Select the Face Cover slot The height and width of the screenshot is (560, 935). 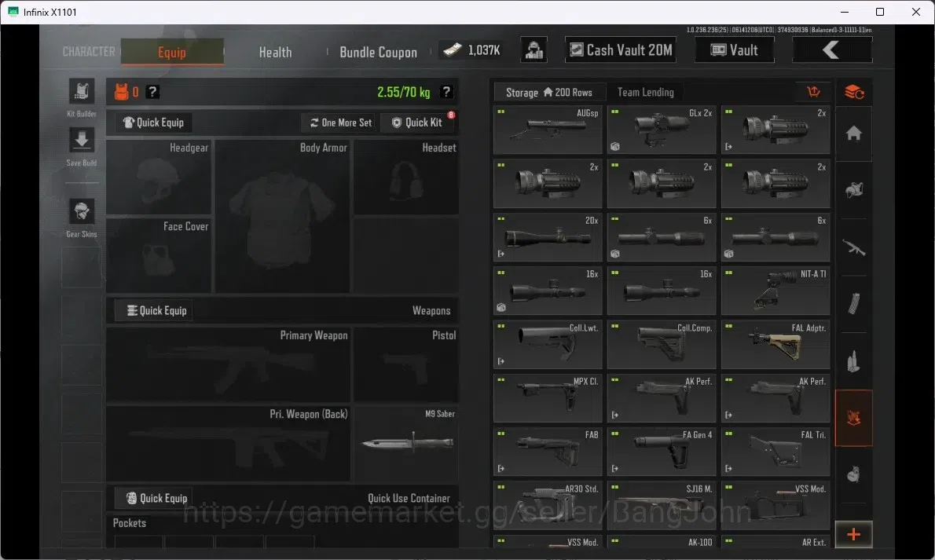pyautogui.click(x=159, y=256)
